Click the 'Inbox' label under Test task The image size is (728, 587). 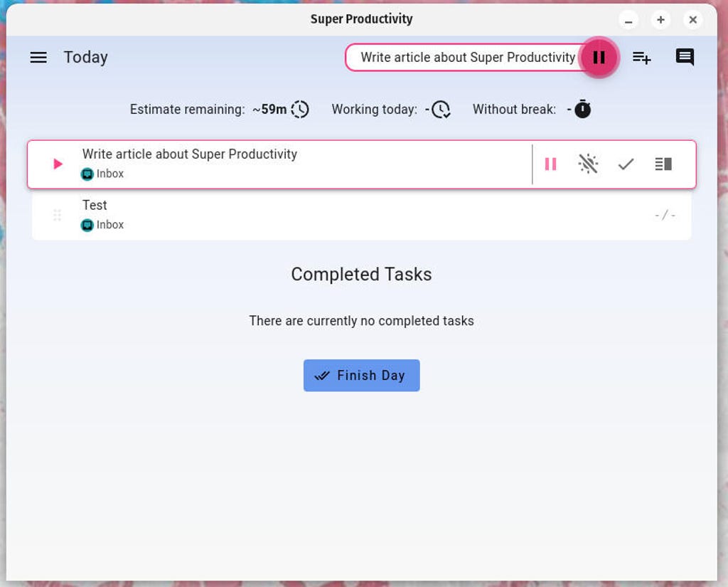(110, 225)
